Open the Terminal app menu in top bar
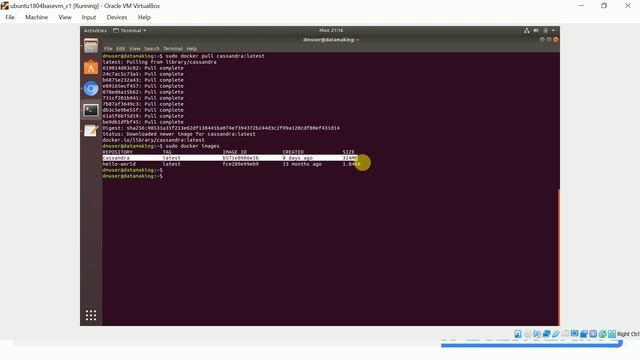 [x=129, y=31]
